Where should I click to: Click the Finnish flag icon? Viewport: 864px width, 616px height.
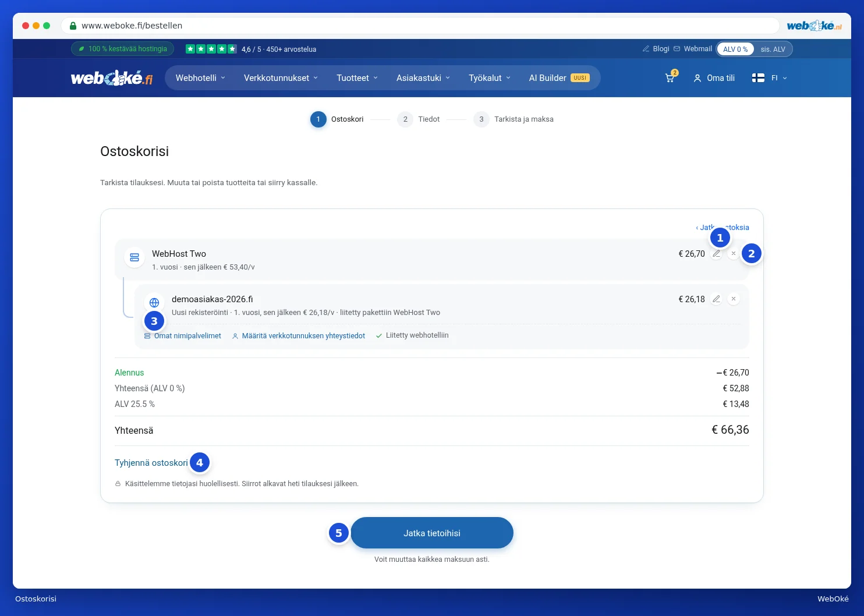click(758, 78)
